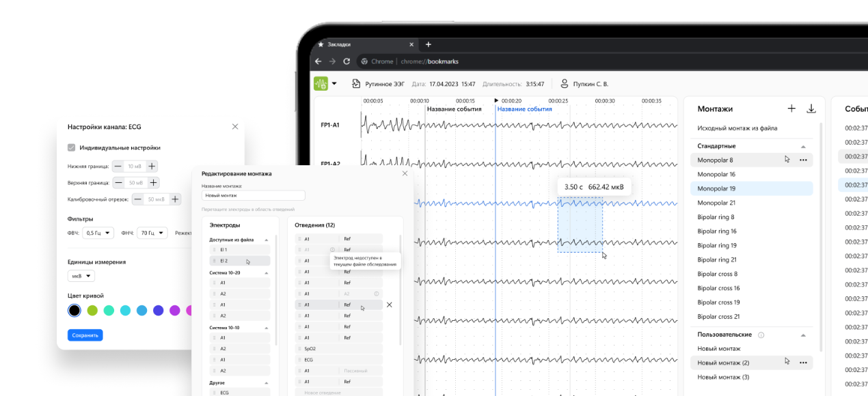Click the download montage icon
The height and width of the screenshot is (396, 868).
[x=811, y=109]
